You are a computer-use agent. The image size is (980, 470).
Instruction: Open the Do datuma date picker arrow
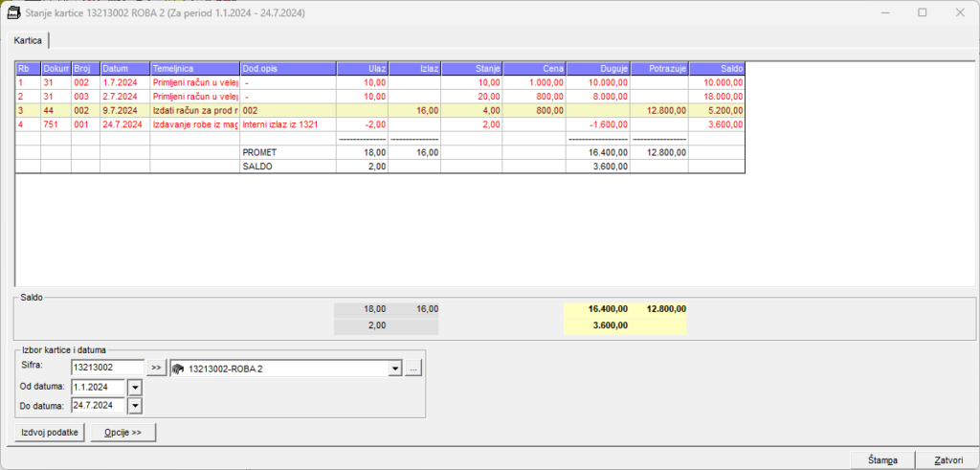coord(134,406)
